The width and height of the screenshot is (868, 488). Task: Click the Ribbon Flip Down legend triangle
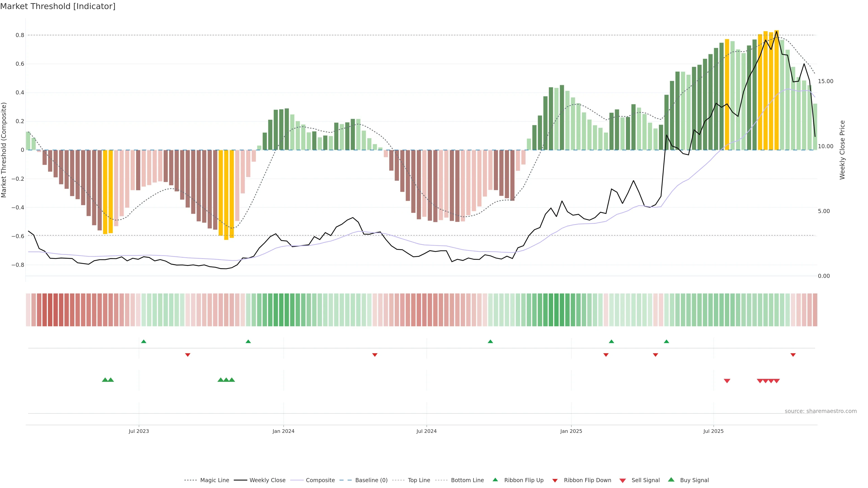click(x=555, y=480)
